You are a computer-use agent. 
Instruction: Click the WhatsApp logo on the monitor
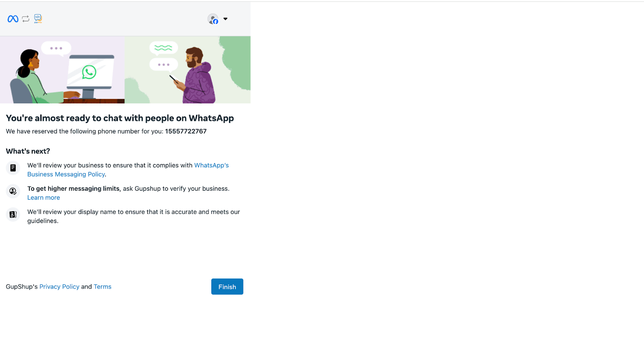click(89, 72)
